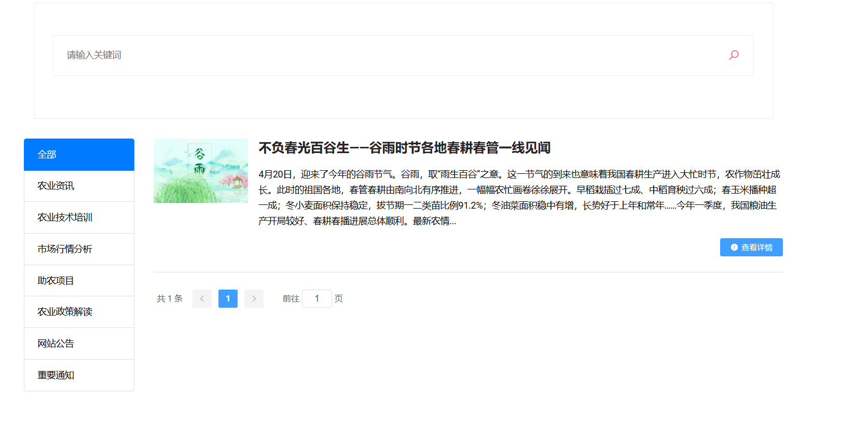Click the article summary text starting 4月20日
Image resolution: width=868 pixels, height=425 pixels.
tap(519, 198)
